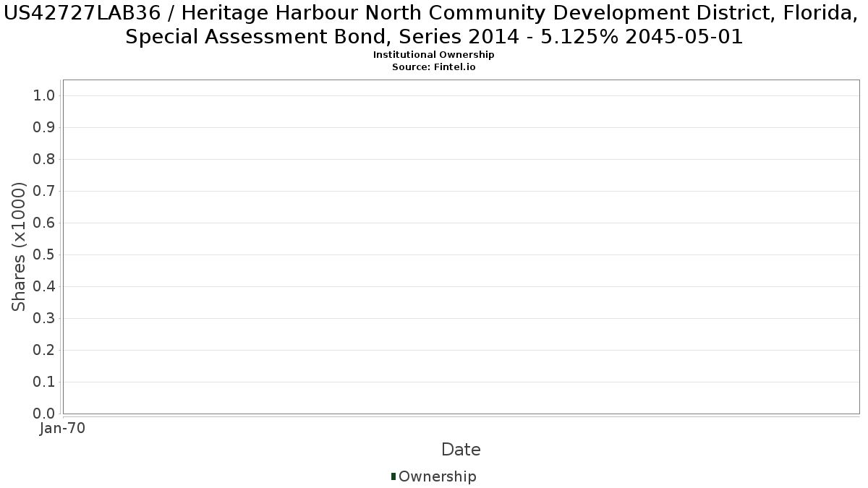Click the 0.8 y-axis tick label

pos(45,160)
